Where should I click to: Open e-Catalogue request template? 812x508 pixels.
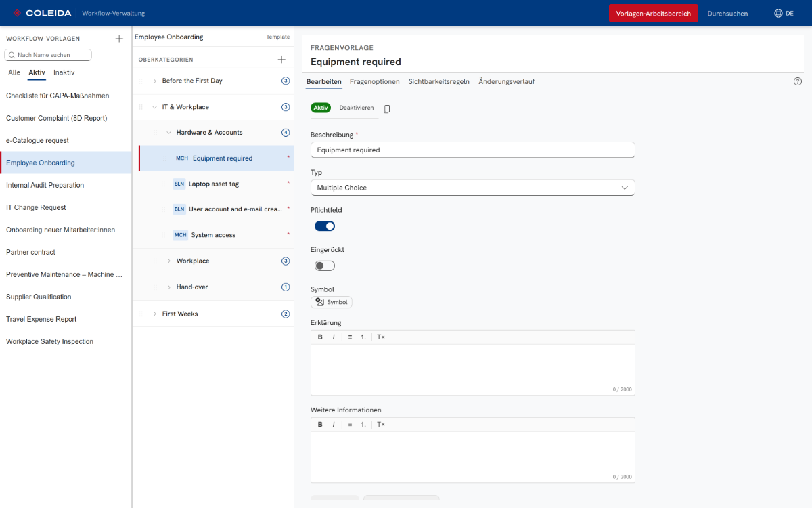point(66,140)
